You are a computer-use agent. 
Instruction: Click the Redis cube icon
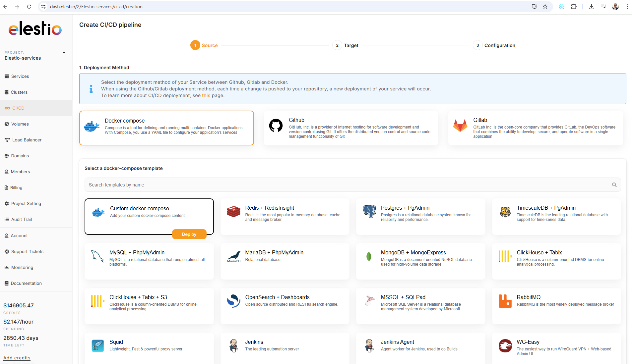233,211
